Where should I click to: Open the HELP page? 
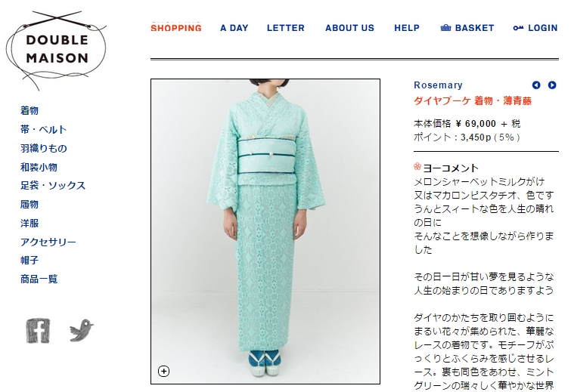click(x=407, y=28)
